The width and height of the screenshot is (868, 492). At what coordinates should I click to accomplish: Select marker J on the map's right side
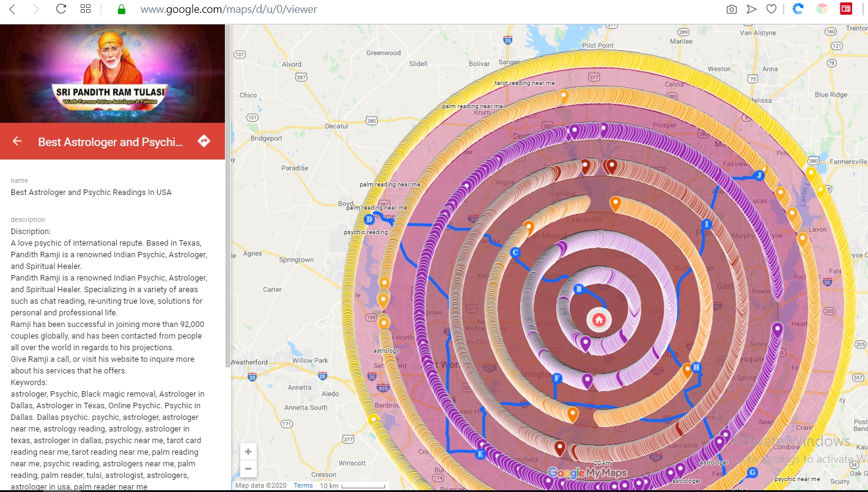pyautogui.click(x=760, y=175)
